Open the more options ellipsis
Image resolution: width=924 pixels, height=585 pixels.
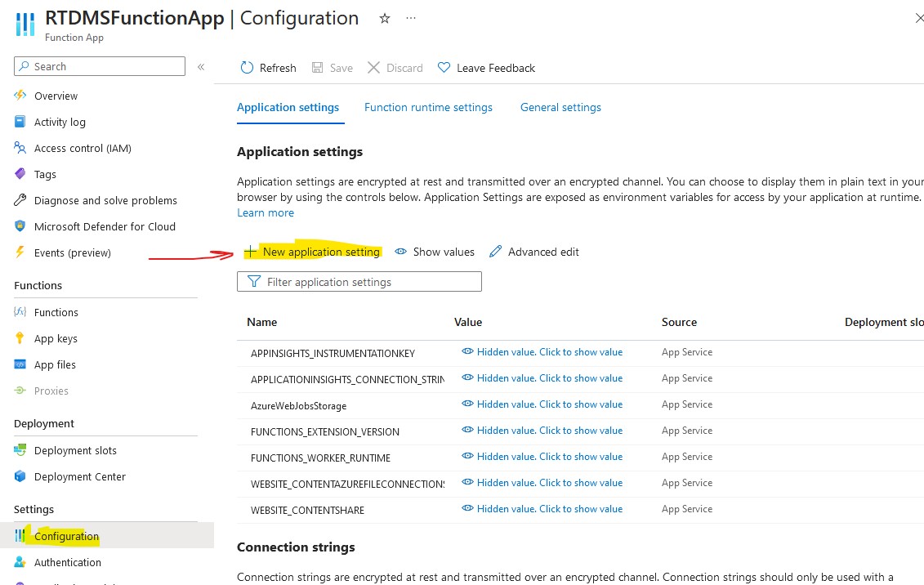click(411, 18)
